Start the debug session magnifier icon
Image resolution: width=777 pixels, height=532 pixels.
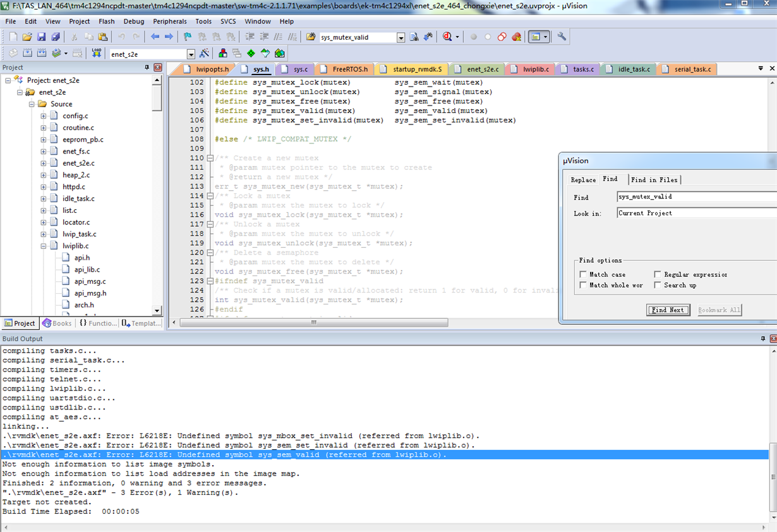pyautogui.click(x=448, y=37)
